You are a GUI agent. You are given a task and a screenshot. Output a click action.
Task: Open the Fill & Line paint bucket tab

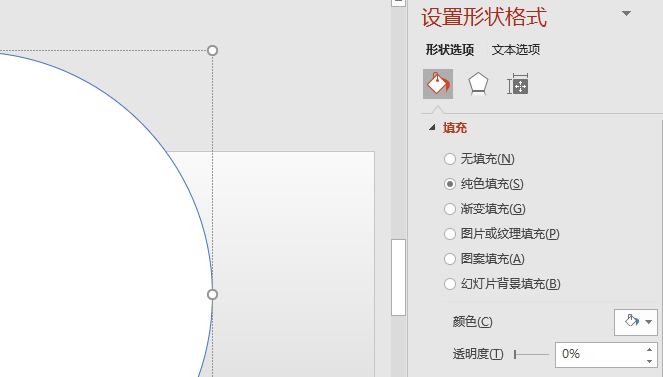pos(438,84)
